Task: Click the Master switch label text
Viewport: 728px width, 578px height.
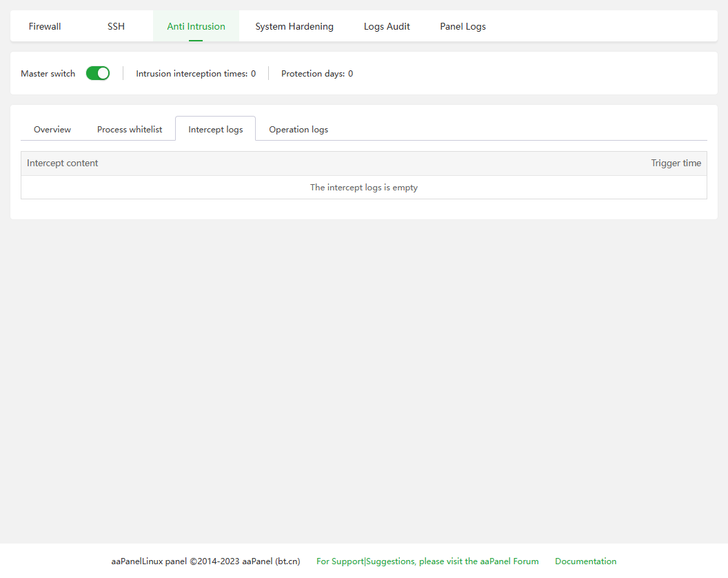Action: (x=48, y=74)
